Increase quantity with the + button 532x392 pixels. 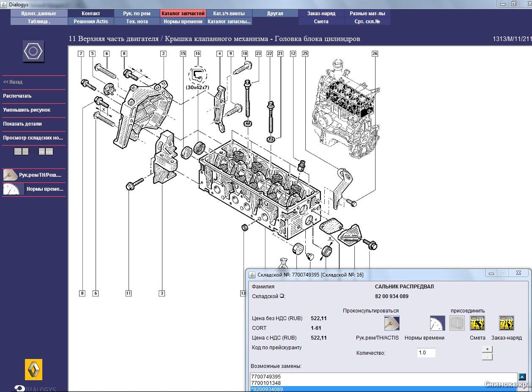(x=487, y=349)
